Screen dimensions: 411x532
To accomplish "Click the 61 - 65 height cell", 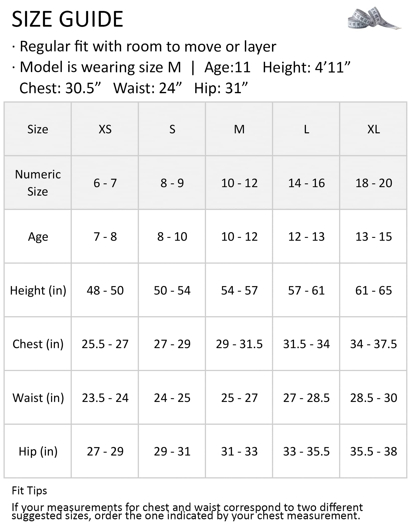I will click(374, 291).
